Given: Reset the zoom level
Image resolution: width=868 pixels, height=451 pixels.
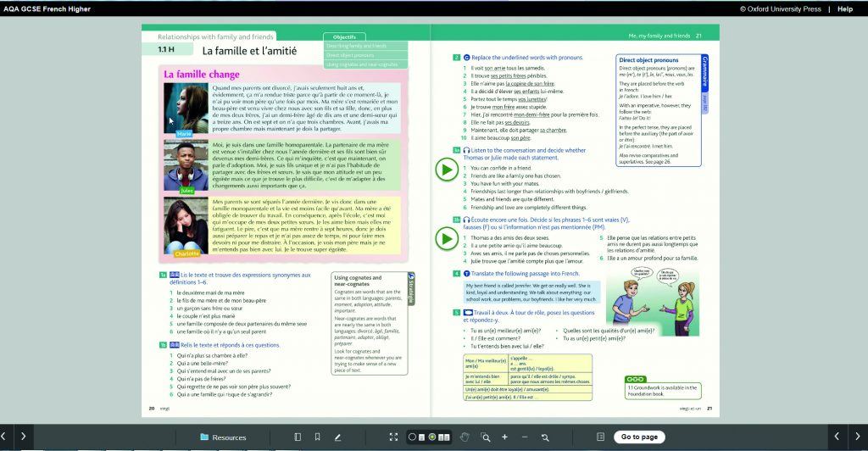Looking at the screenshot, I should tap(545, 437).
